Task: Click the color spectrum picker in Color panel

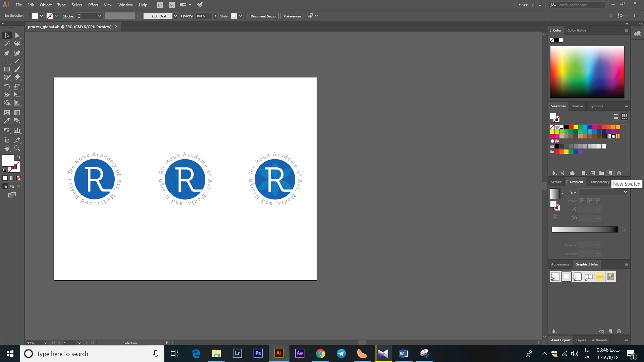Action: 587,72
